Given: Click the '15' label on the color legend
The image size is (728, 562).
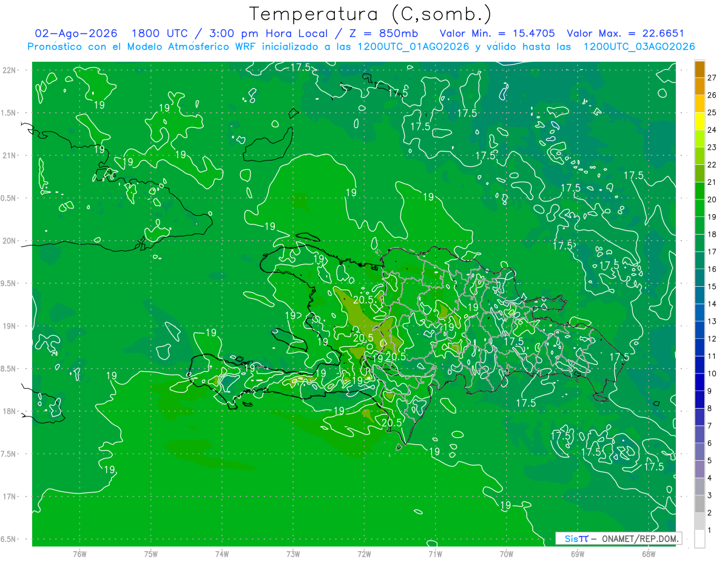Looking at the screenshot, I should point(712,286).
